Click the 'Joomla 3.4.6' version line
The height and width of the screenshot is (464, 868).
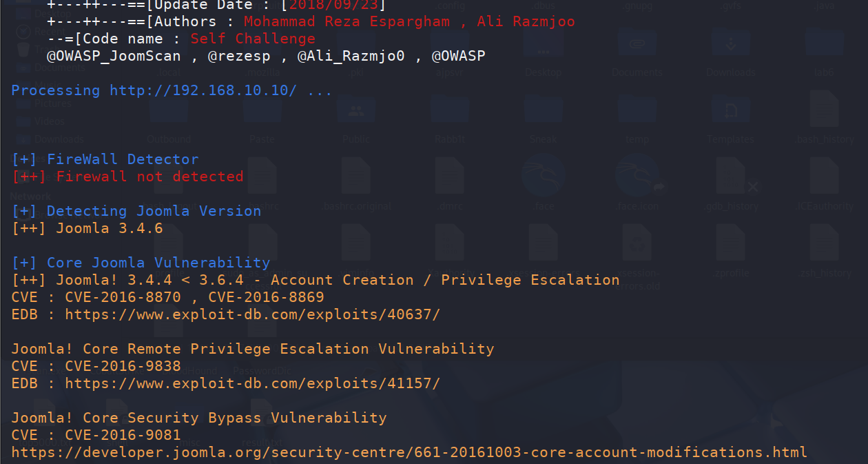click(x=87, y=228)
